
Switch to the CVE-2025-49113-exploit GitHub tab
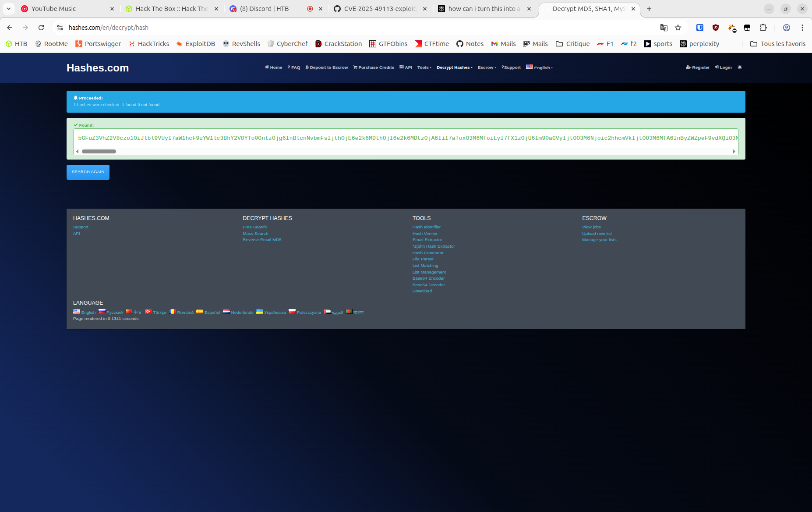[x=379, y=9]
